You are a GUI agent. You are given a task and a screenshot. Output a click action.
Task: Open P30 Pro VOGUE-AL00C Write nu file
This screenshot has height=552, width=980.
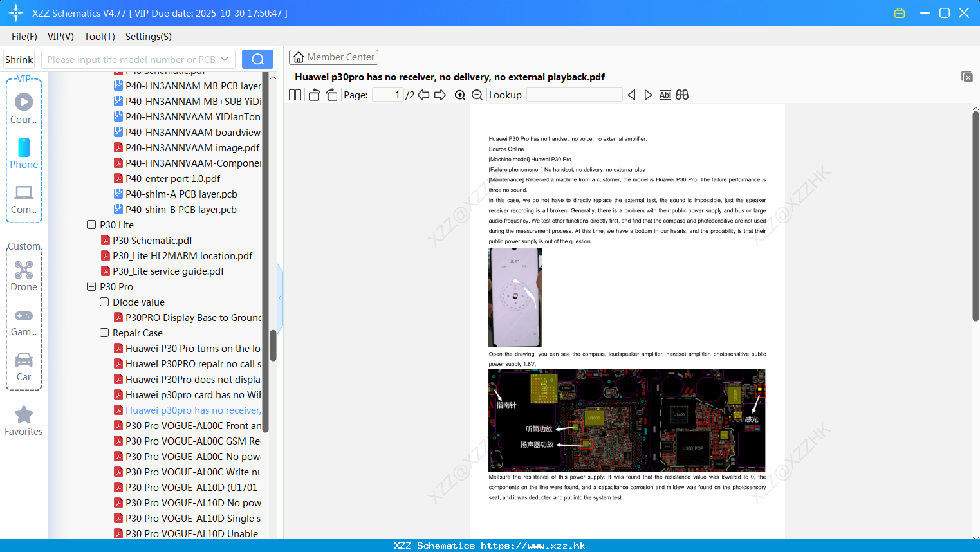(x=188, y=472)
